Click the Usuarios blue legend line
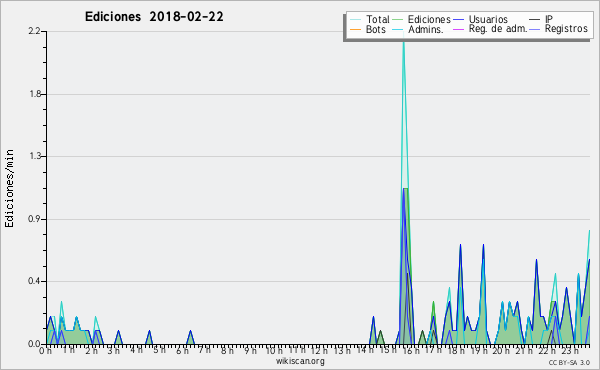600x370 pixels. [x=458, y=20]
